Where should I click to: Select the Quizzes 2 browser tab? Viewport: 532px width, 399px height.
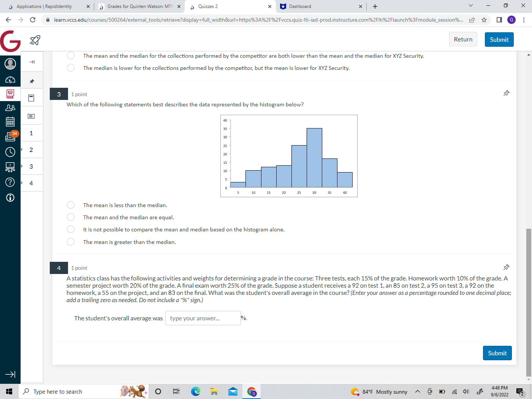[230, 6]
